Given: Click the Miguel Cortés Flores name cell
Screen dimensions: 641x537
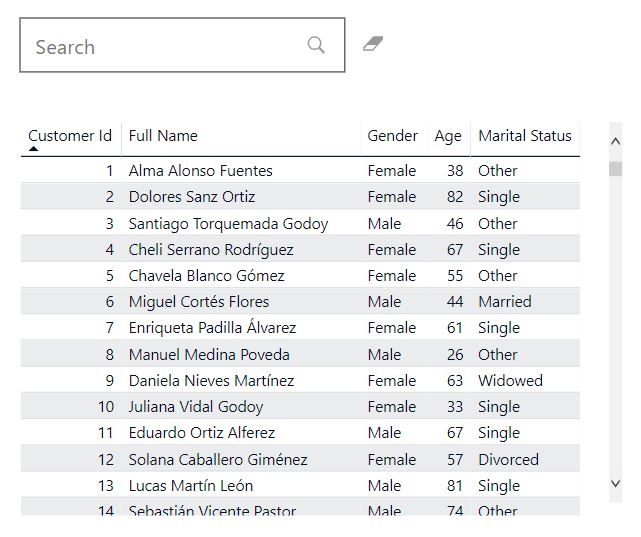Looking at the screenshot, I should click(199, 302).
